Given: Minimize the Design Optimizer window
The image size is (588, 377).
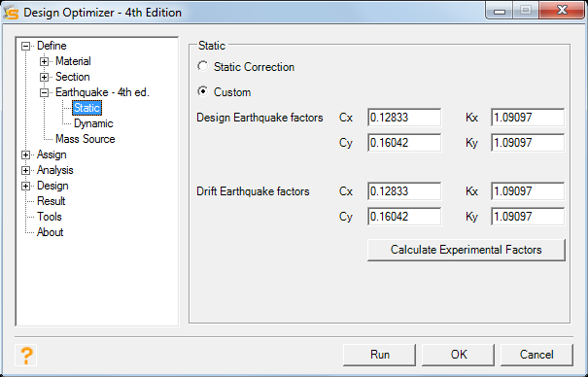Looking at the screenshot, I should pos(499,11).
